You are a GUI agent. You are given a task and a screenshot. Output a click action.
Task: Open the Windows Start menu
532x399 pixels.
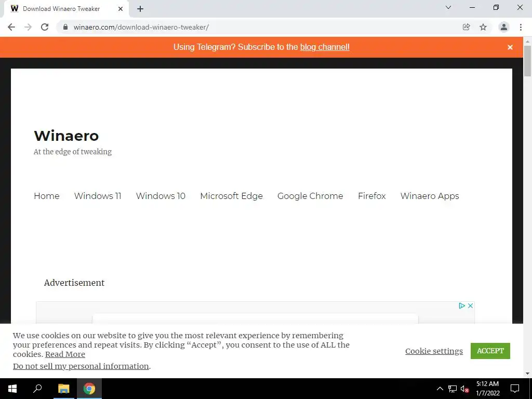12,389
